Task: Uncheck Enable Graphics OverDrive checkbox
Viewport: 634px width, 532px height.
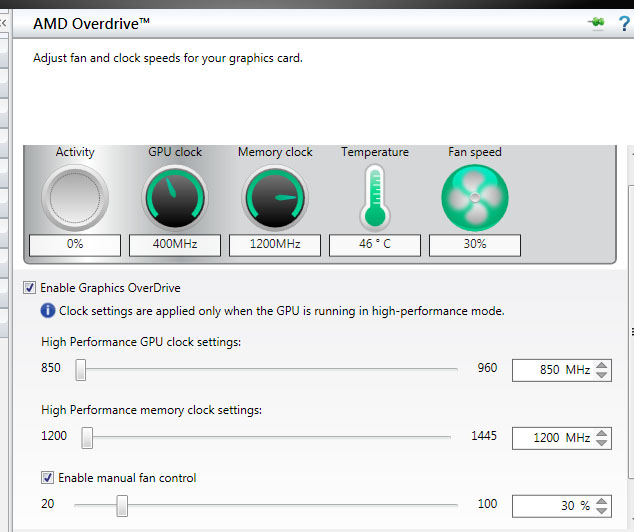Action: (30, 288)
